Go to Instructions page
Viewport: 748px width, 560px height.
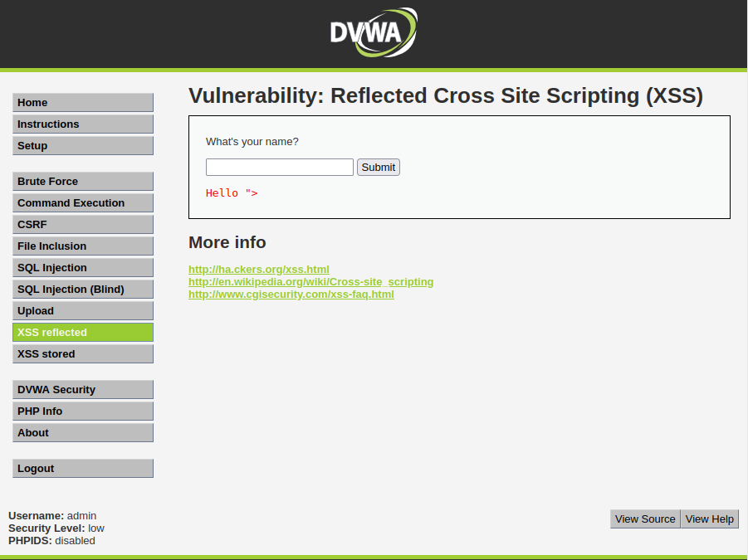tap(83, 124)
